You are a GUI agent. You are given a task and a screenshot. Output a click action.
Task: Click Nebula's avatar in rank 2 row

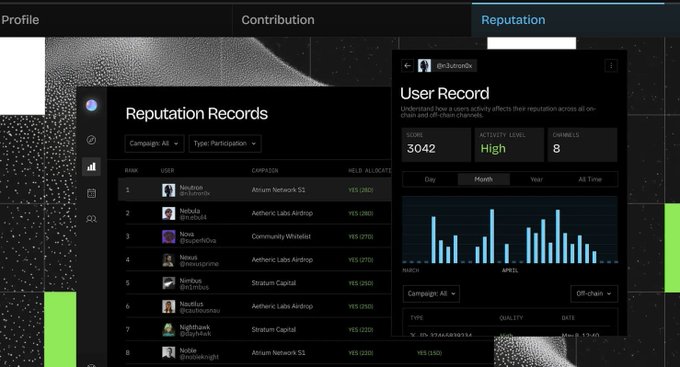pos(168,213)
